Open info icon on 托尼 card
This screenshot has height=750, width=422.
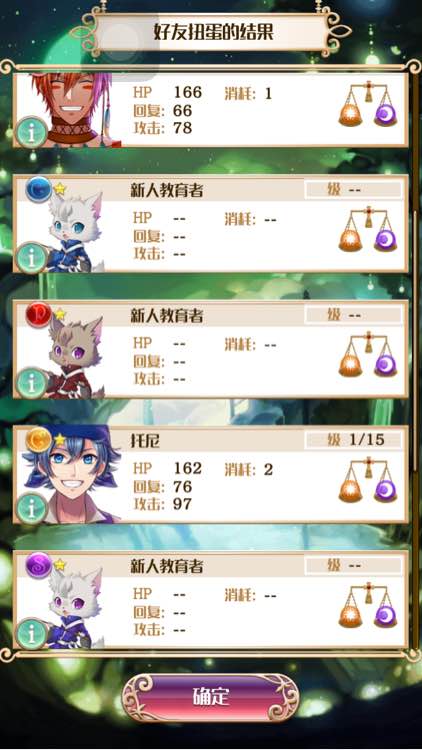31,508
